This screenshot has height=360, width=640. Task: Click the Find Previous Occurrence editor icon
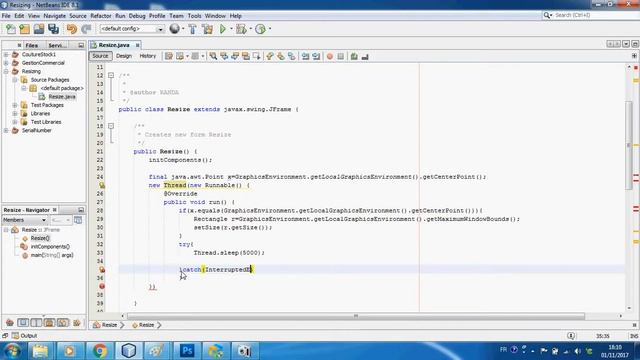pyautogui.click(x=224, y=56)
